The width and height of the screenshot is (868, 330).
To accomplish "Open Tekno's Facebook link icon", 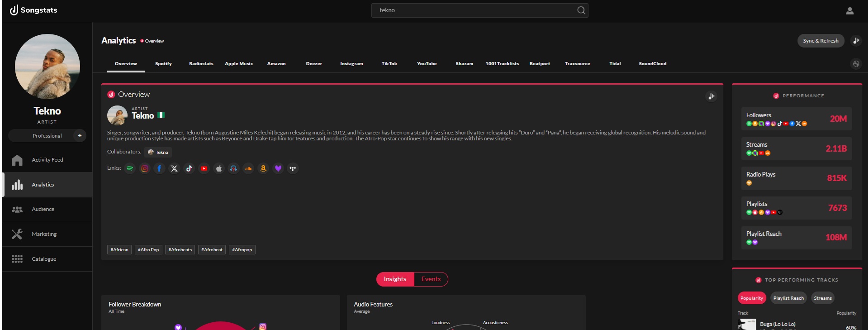I will tap(159, 168).
